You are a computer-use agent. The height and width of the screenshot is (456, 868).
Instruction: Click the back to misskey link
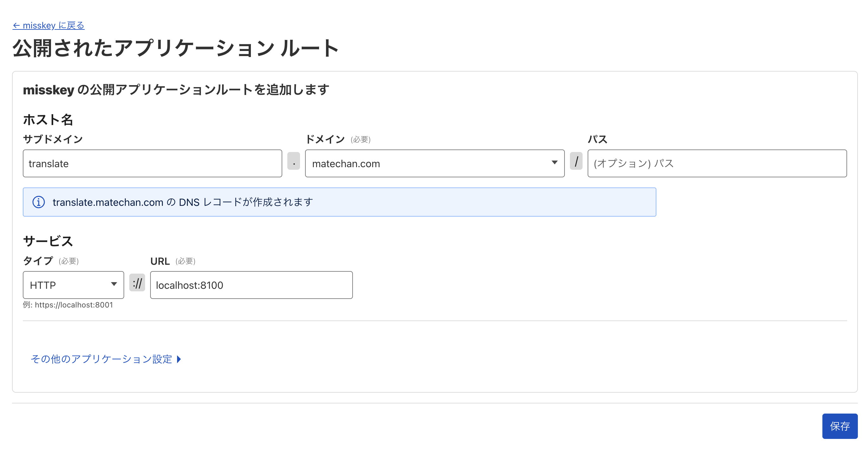pos(48,26)
